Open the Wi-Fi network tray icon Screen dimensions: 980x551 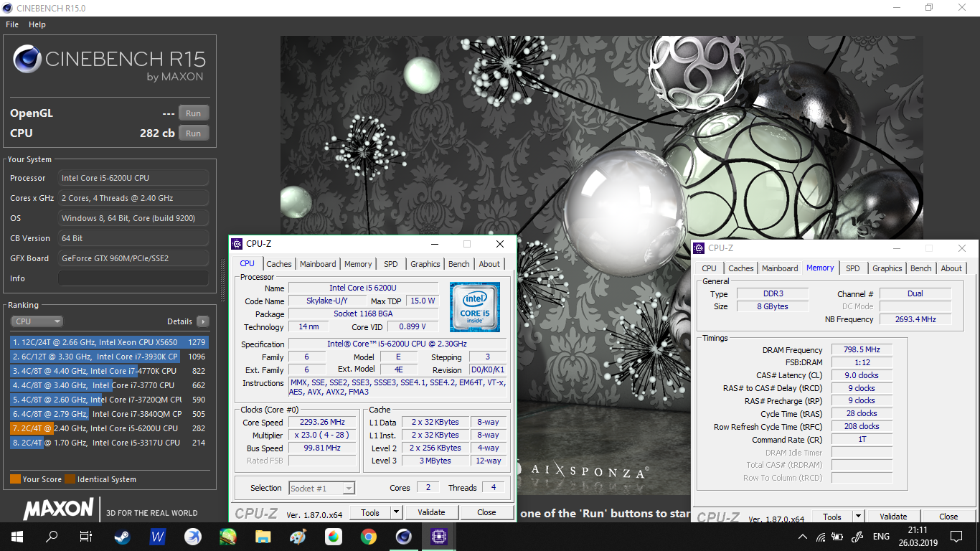tap(819, 537)
